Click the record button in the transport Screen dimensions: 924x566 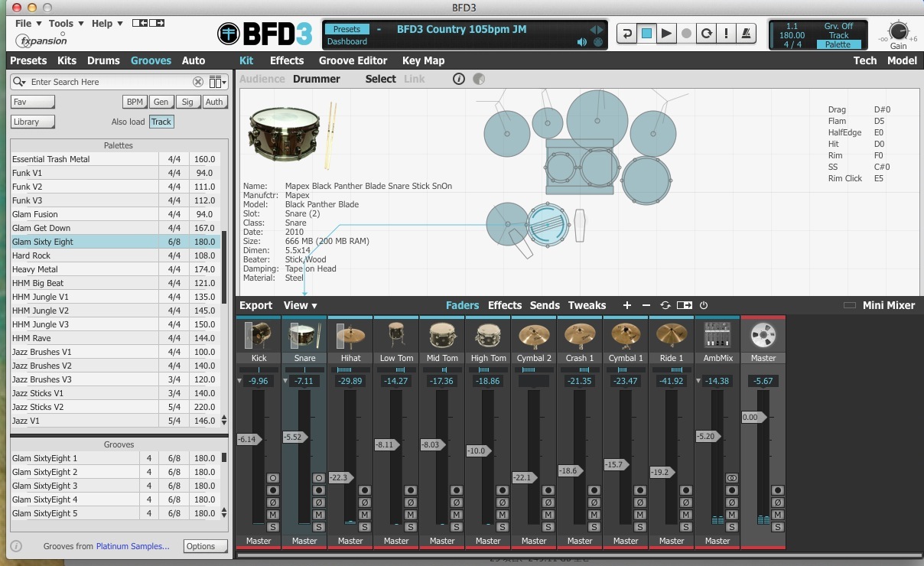click(687, 34)
